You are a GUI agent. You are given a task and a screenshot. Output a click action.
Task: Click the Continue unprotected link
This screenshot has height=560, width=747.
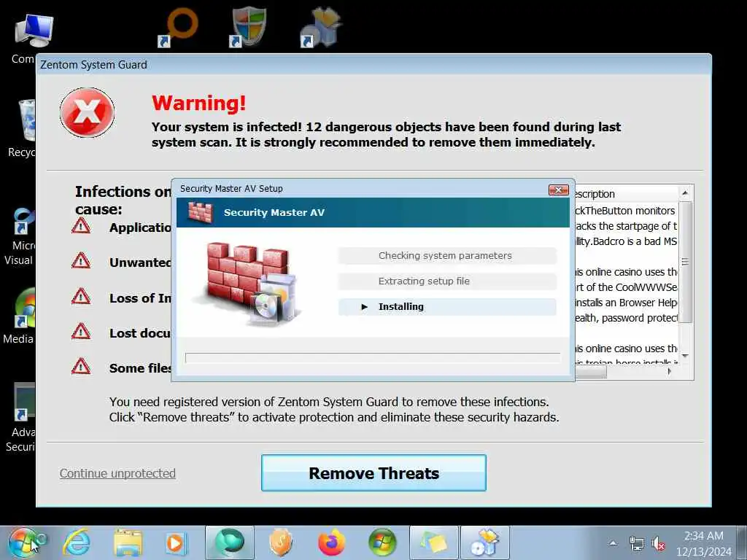tap(117, 473)
